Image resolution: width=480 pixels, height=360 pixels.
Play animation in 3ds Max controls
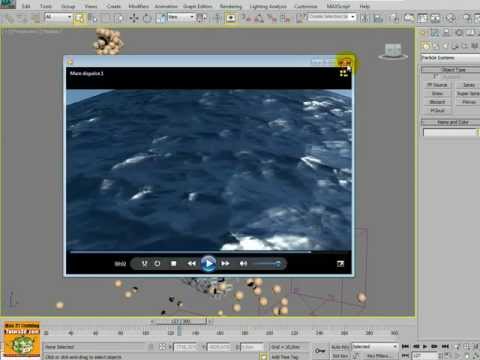pos(425,347)
